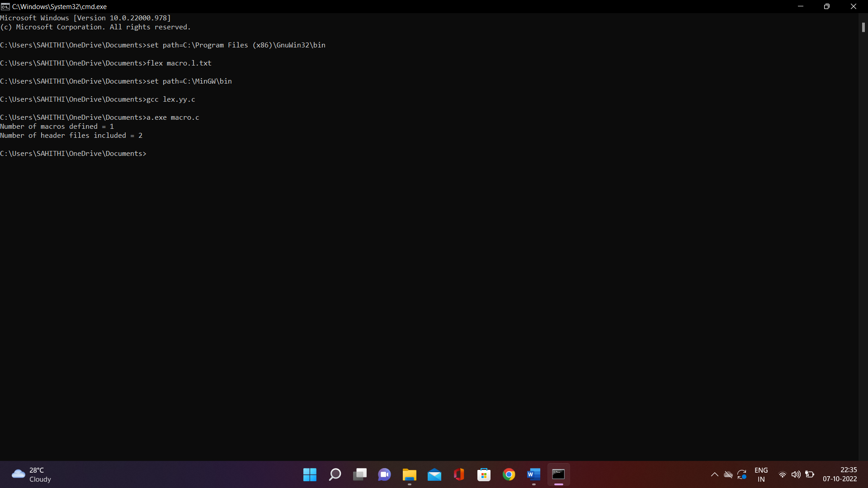Switch to Microsoft Word window

534,474
